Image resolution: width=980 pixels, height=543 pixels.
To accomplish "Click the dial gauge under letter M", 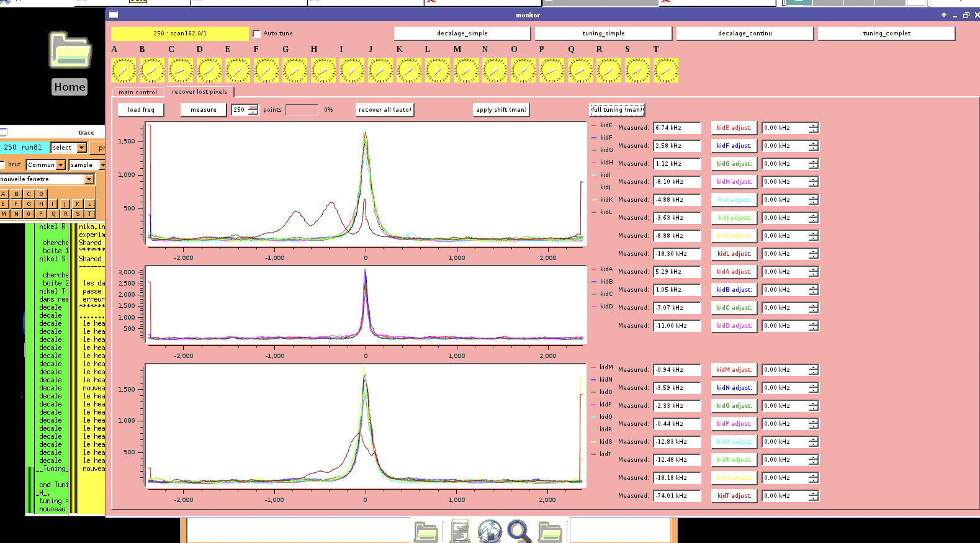I will coord(466,71).
